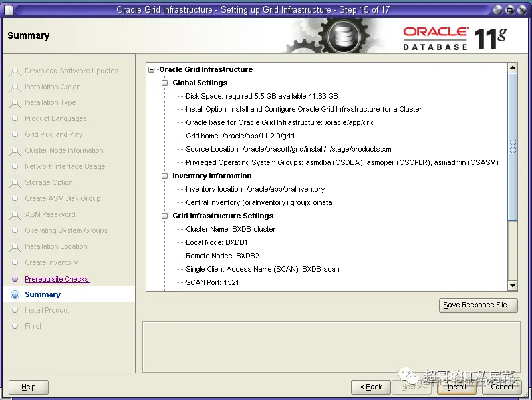
Task: Click the ASM Password step
Action: coord(50,214)
